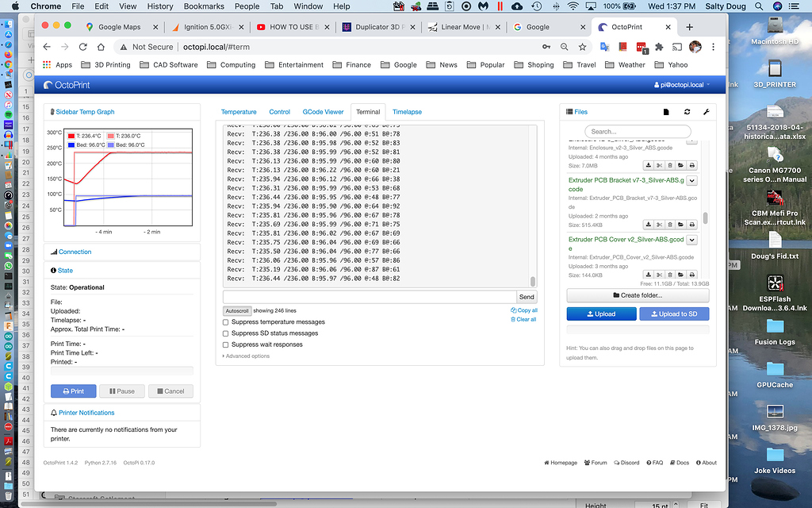812x508 pixels.
Task: Click the Files panel refresh icon
Action: pyautogui.click(x=687, y=112)
